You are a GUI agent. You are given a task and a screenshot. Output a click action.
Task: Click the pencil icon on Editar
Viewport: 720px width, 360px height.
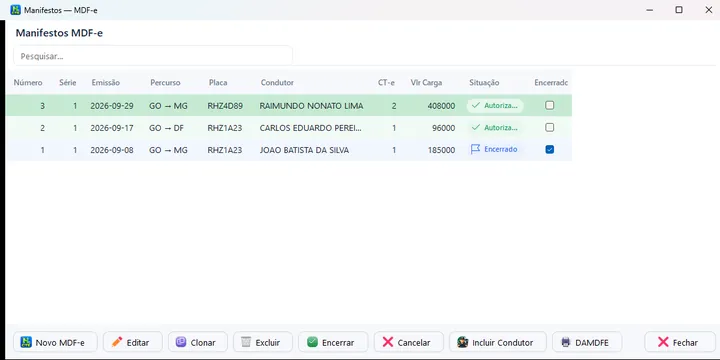coord(117,342)
